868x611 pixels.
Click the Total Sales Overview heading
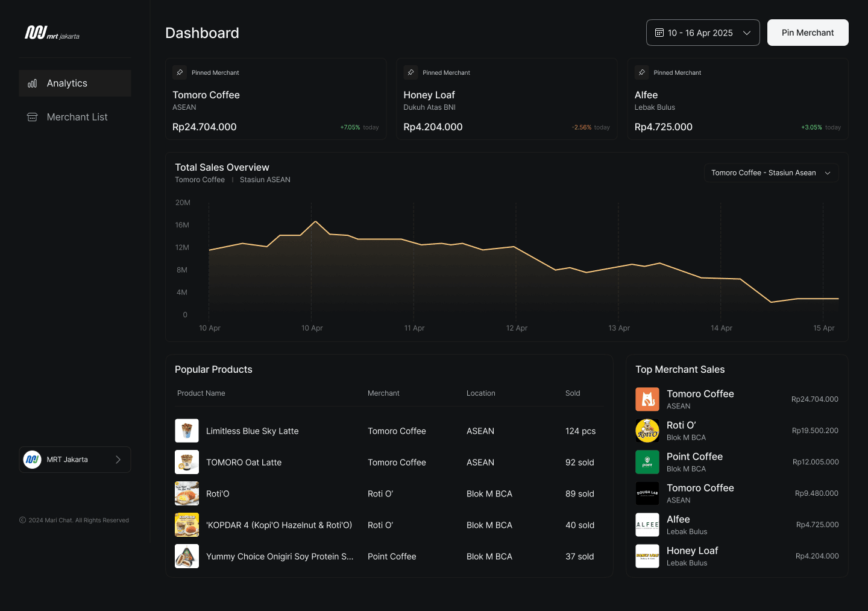tap(222, 167)
